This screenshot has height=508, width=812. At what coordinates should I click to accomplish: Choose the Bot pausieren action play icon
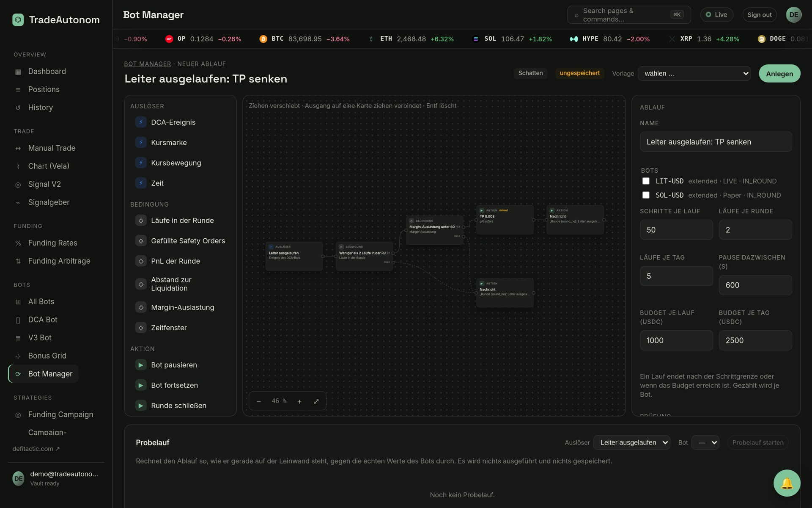click(141, 365)
